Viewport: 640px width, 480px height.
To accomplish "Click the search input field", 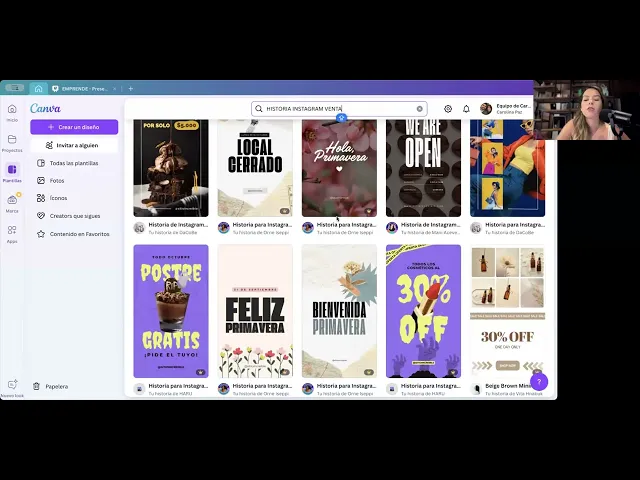I will 339,109.
